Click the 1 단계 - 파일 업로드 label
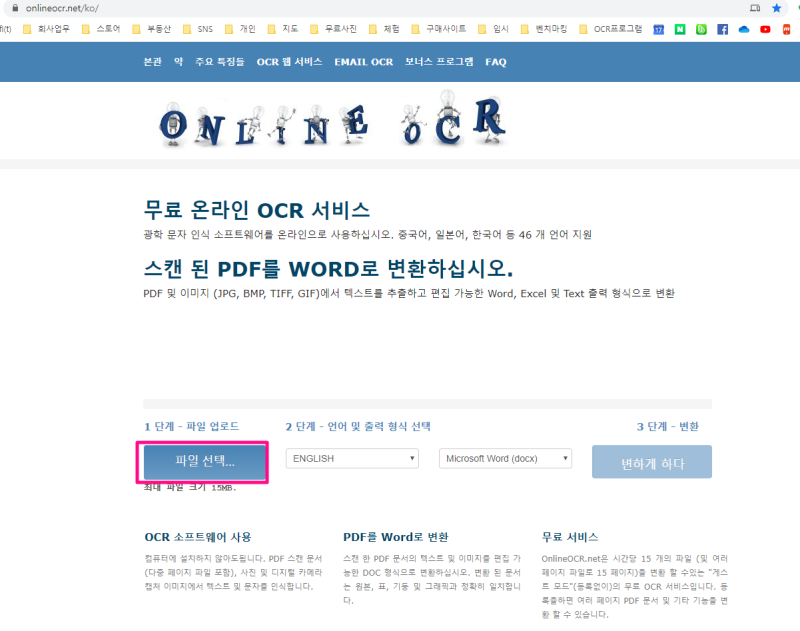The image size is (800, 631). (x=191, y=426)
